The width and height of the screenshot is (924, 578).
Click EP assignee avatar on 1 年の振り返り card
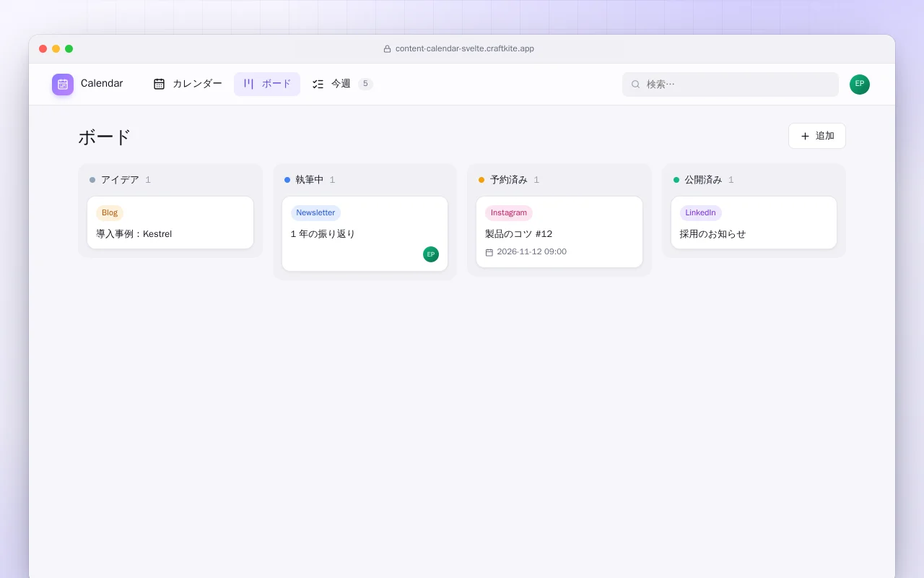[431, 254]
